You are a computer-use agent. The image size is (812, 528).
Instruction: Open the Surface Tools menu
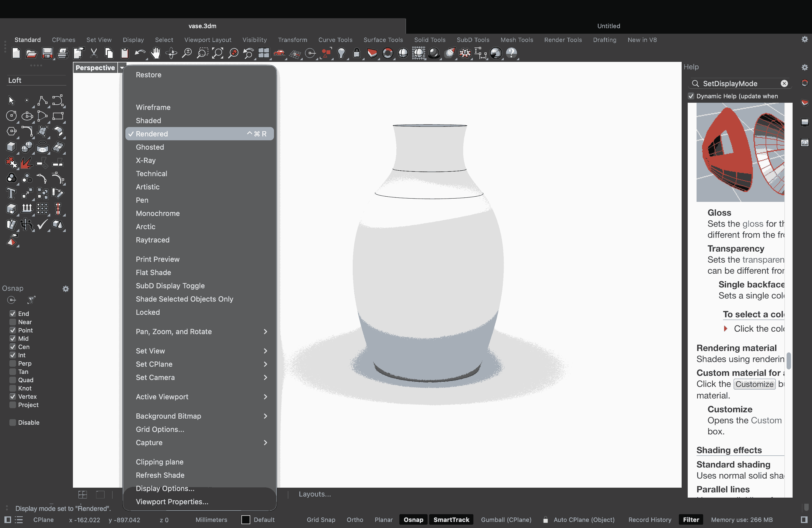point(383,40)
